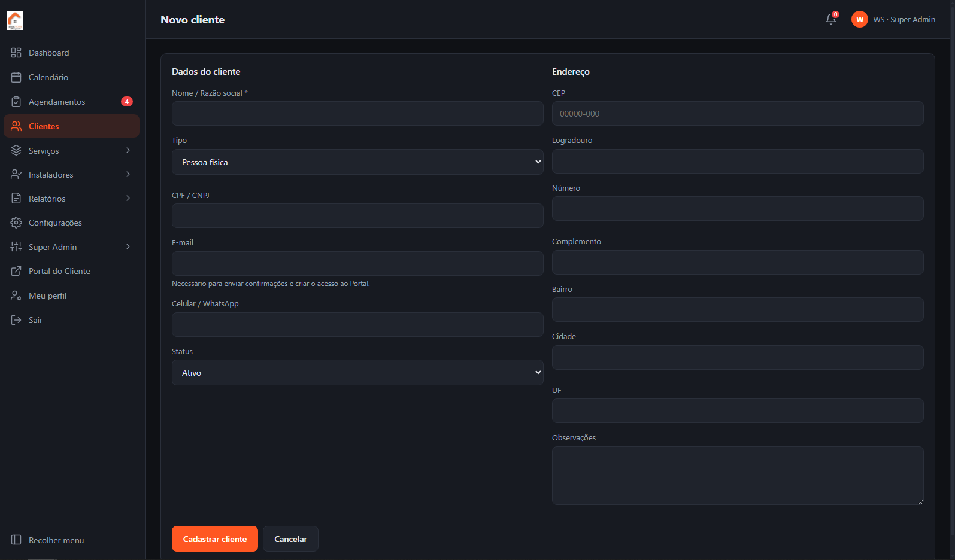Screen dimensions: 955x560
Task: Open the notifications bell
Action: pos(831,19)
